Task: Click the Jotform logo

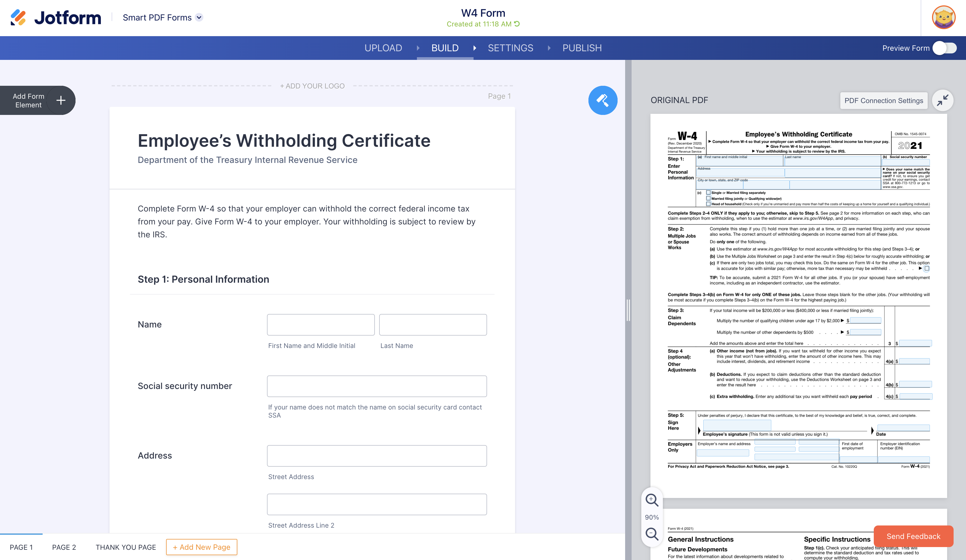Action: [x=56, y=18]
